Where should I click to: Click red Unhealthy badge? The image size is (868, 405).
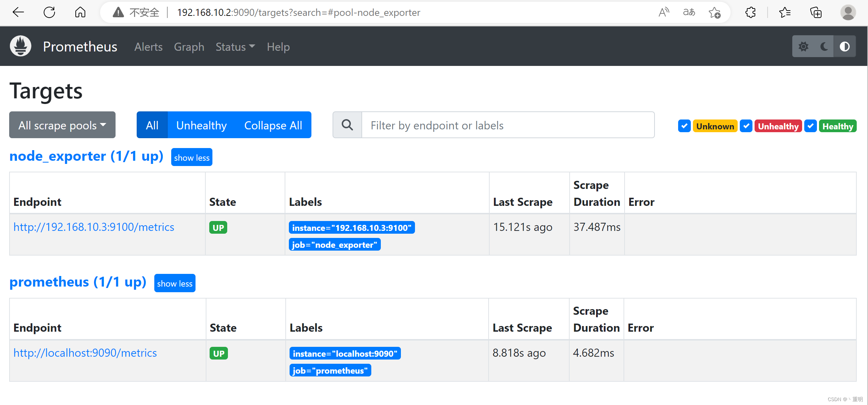click(778, 126)
